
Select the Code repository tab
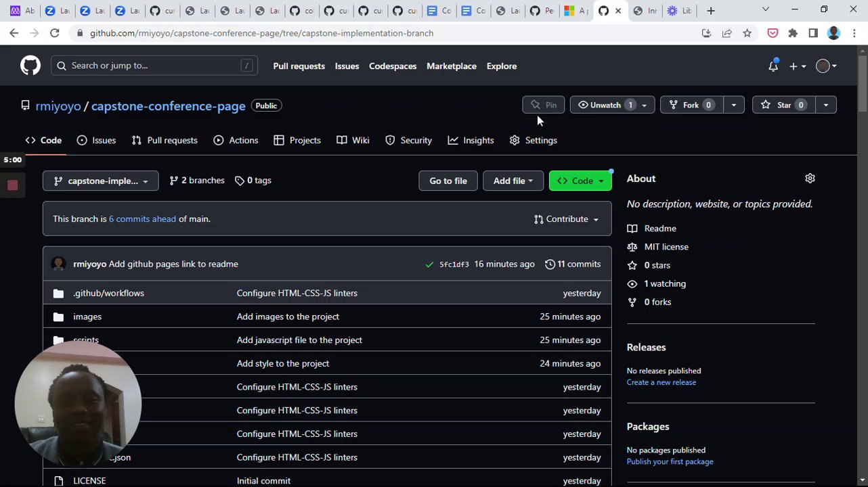coord(44,140)
